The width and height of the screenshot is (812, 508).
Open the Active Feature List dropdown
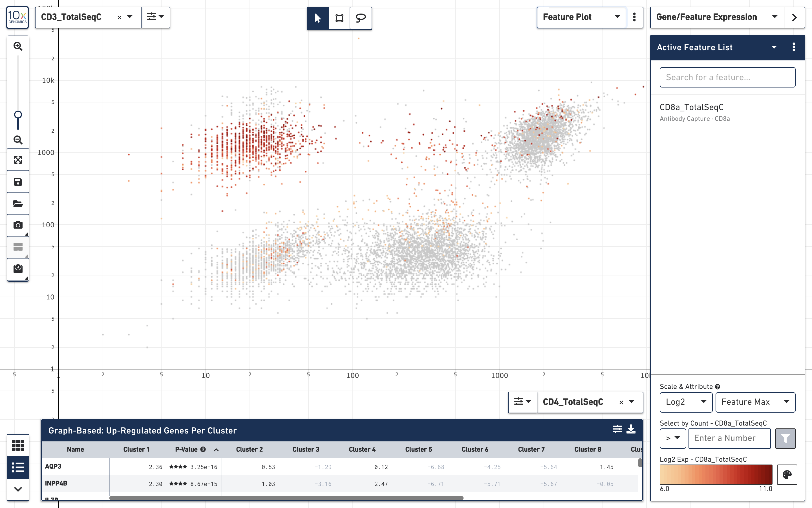point(774,47)
